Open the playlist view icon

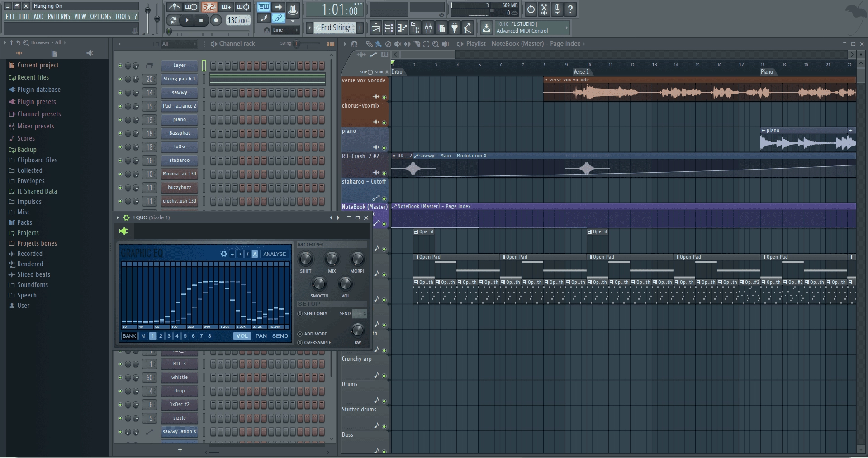[375, 28]
